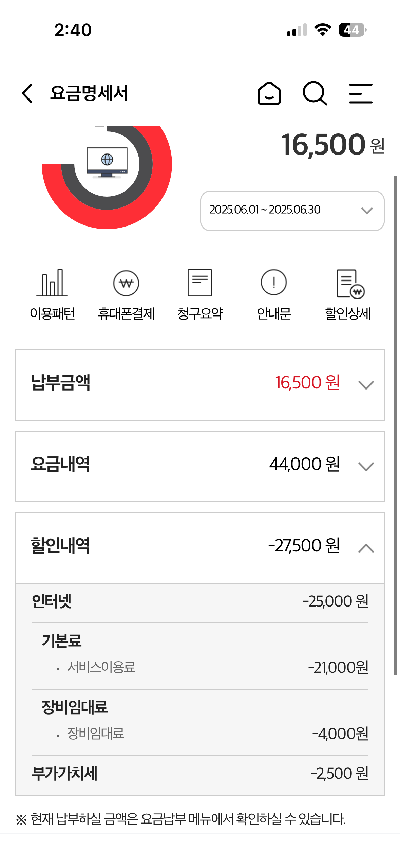Tap the back arrow icon
Viewport: 400px width, 868px height.
(27, 93)
